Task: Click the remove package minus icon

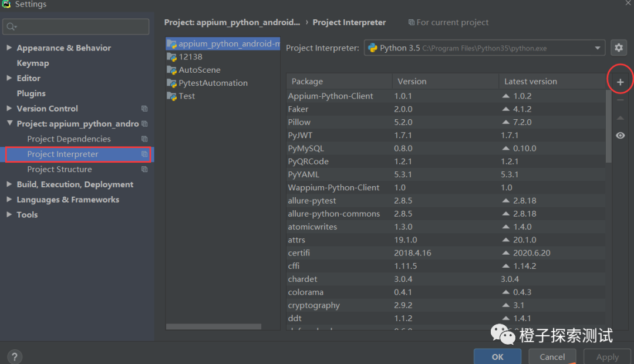Action: (620, 100)
